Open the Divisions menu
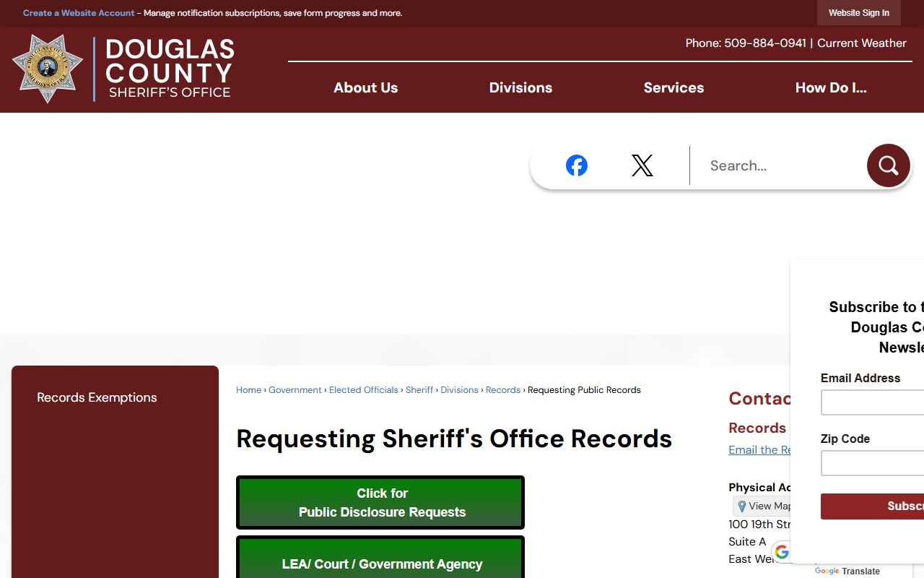The width and height of the screenshot is (924, 578). pos(520,87)
